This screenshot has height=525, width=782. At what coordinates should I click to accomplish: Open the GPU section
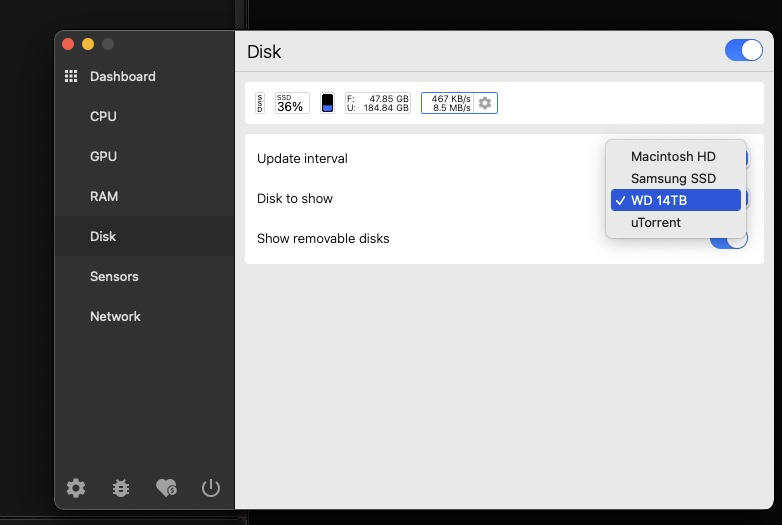coord(145,156)
